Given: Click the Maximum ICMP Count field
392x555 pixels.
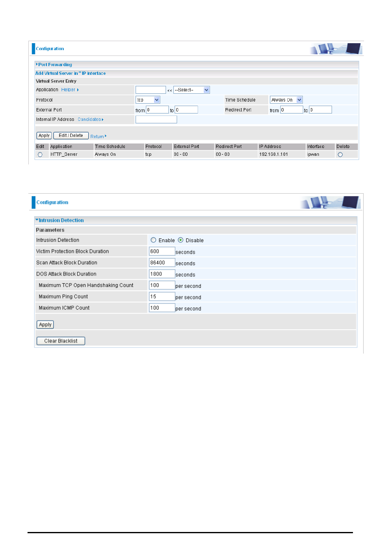Looking at the screenshot, I should click(162, 308).
